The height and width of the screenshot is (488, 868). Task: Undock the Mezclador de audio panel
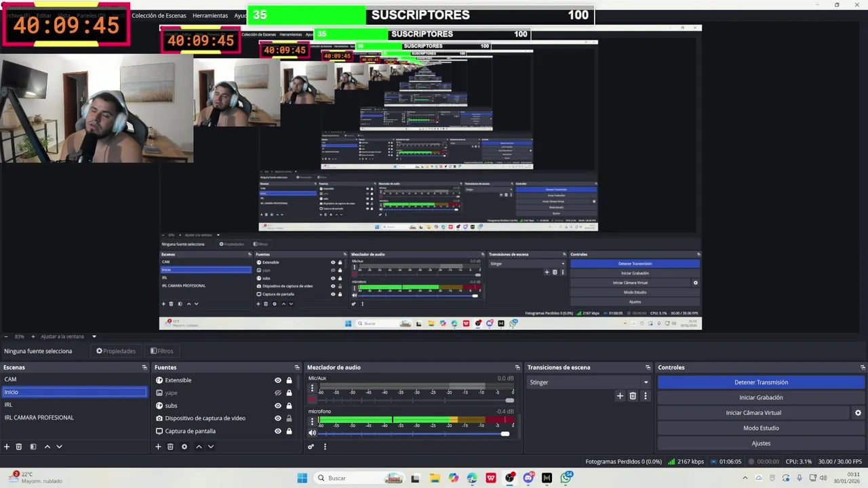pos(517,367)
